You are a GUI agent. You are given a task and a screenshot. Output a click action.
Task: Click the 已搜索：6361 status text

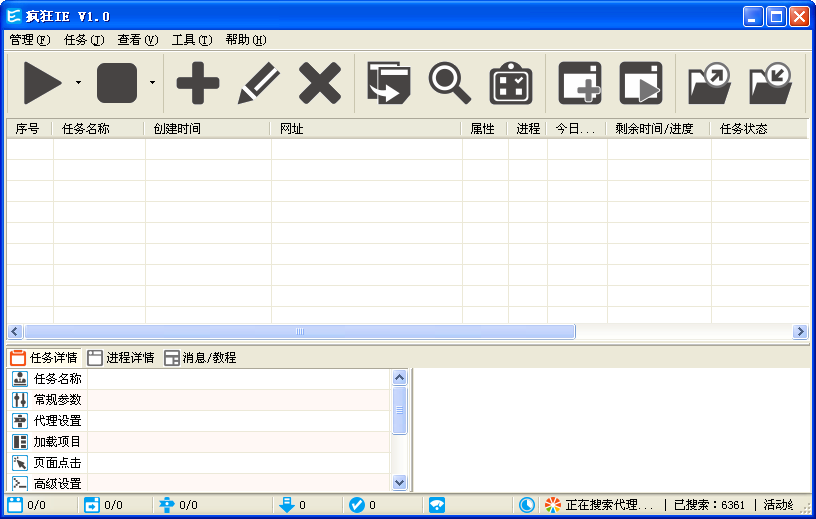[709, 504]
